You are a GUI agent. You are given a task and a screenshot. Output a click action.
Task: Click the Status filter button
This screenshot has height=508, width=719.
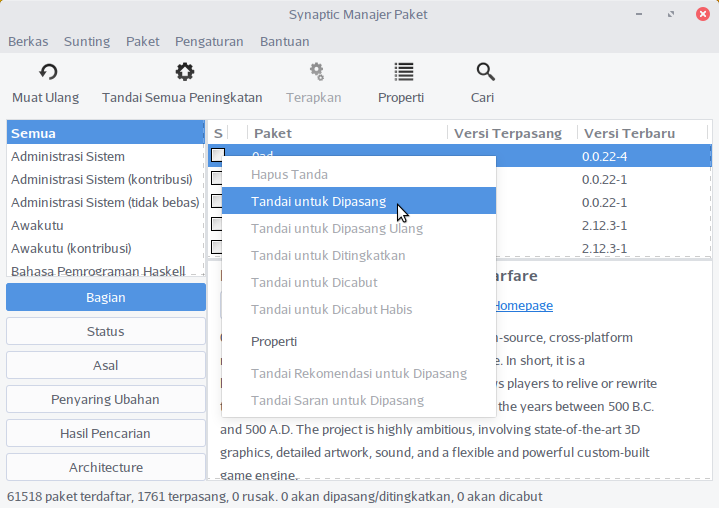[x=106, y=331]
